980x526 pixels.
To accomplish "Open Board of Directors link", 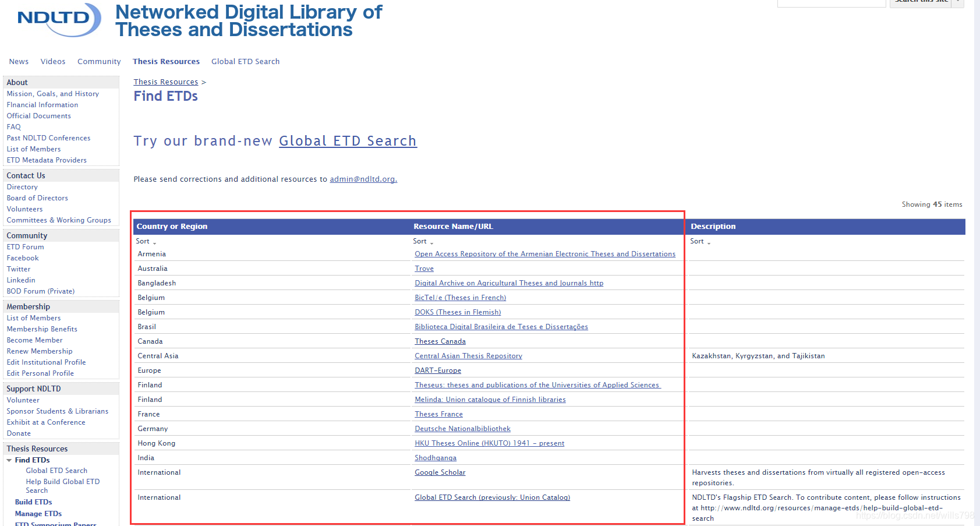I will coord(37,198).
